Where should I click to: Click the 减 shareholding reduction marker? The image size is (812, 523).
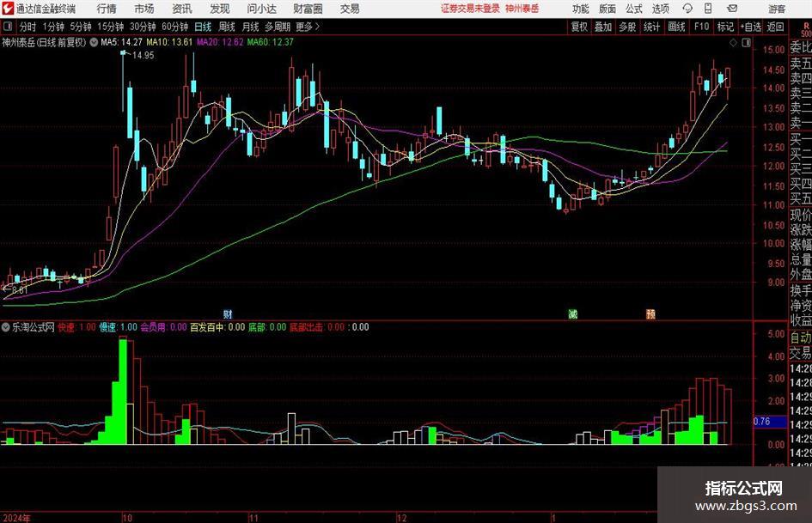pos(572,313)
